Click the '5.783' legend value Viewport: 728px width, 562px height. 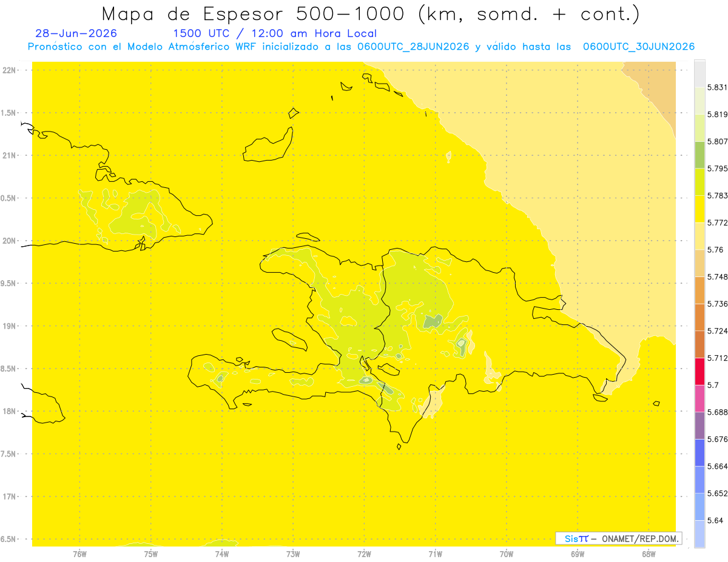coord(717,195)
